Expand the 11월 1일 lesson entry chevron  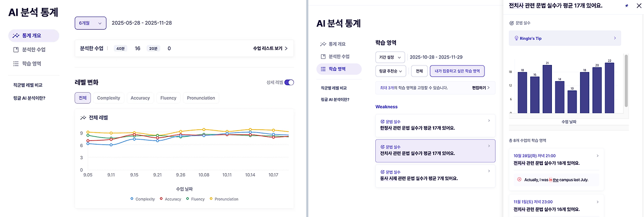point(597,201)
